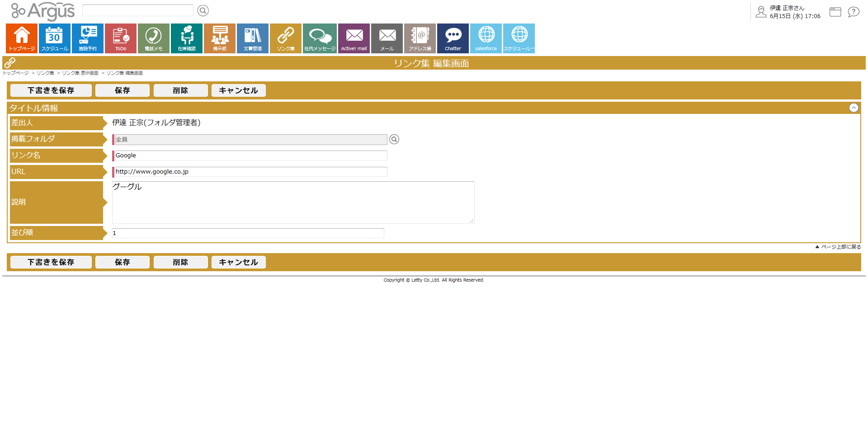868x438 pixels.
Task: Open the スケジュール calendar icon
Action: 55,38
